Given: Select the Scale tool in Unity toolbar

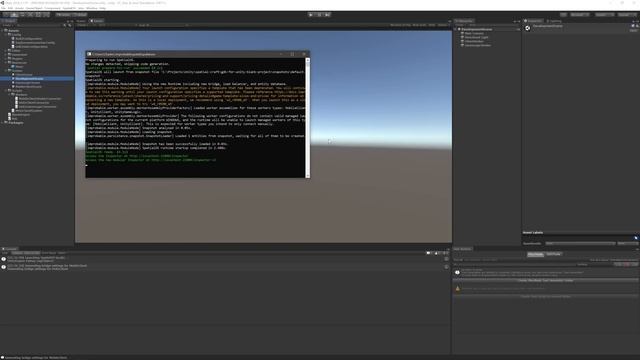Looking at the screenshot, I should (30, 15).
